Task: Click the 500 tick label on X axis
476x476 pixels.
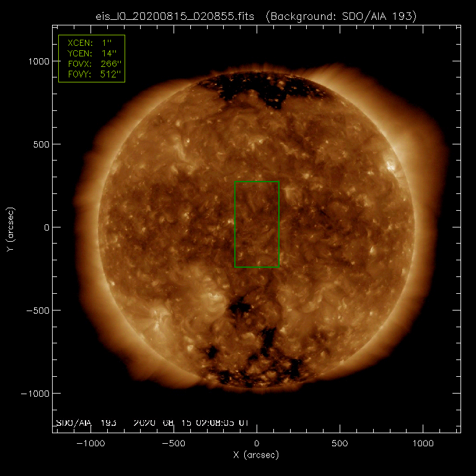Action: coord(340,443)
